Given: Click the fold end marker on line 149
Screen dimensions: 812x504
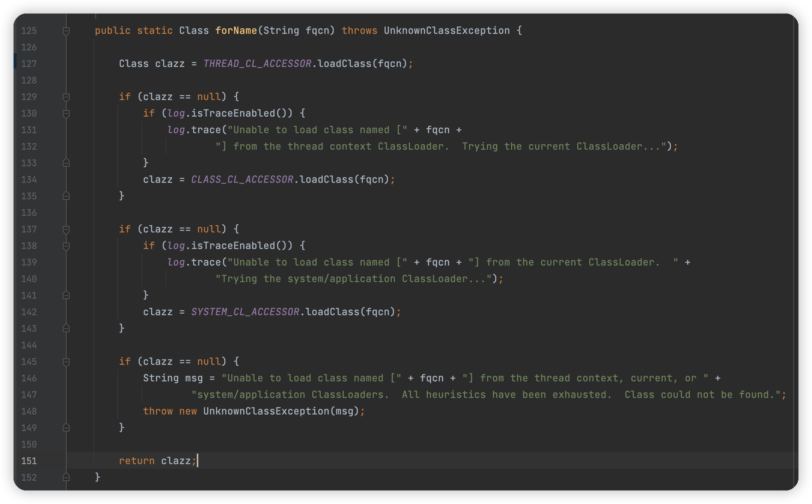Looking at the screenshot, I should coord(66,428).
